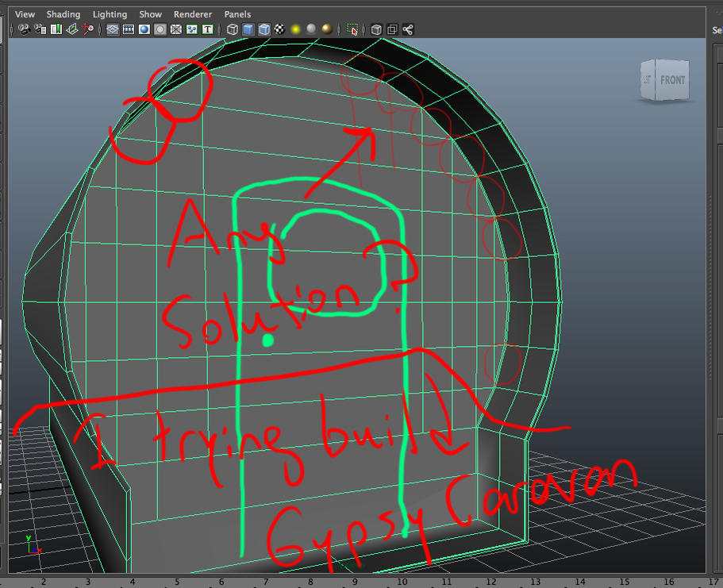723x588 pixels.
Task: Open the Shading menu
Action: tap(63, 13)
